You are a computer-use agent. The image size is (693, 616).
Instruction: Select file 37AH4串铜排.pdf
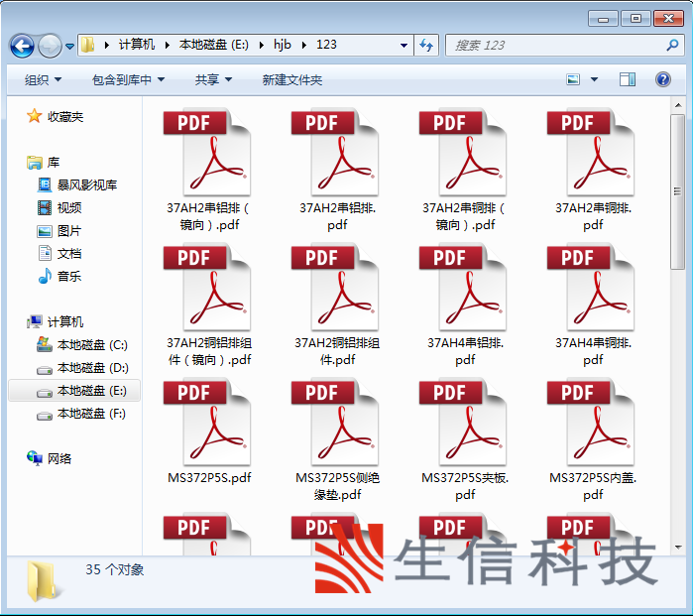(593, 305)
